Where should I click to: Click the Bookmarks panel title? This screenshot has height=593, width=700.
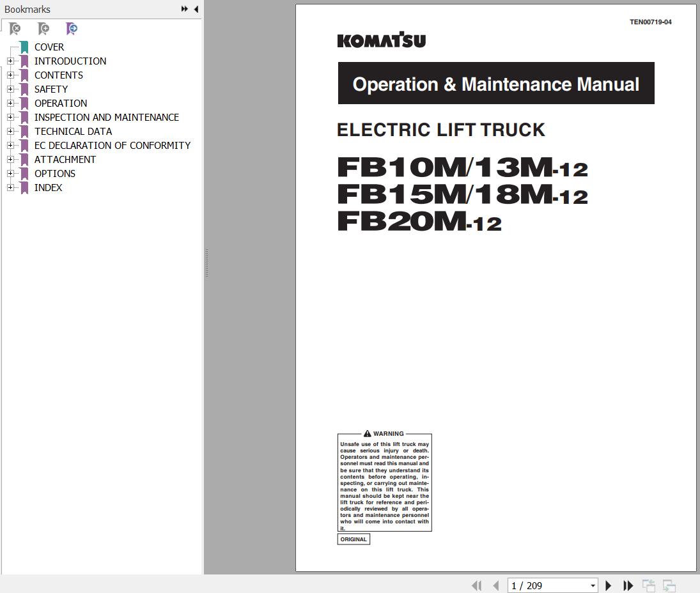point(27,10)
